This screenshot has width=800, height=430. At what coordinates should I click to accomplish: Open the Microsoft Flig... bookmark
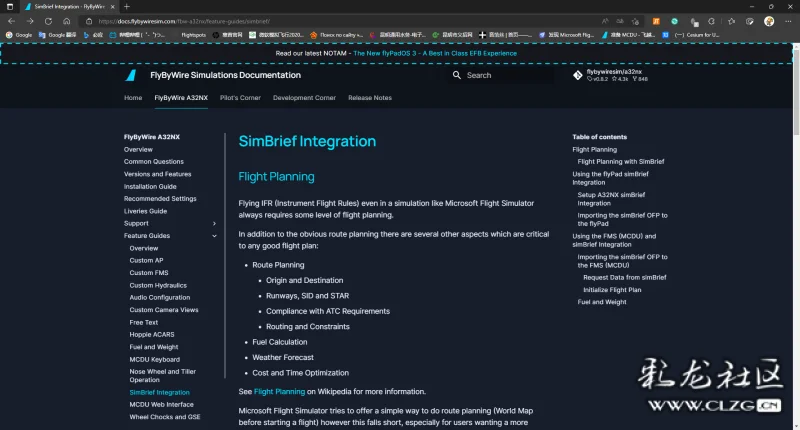click(x=567, y=35)
